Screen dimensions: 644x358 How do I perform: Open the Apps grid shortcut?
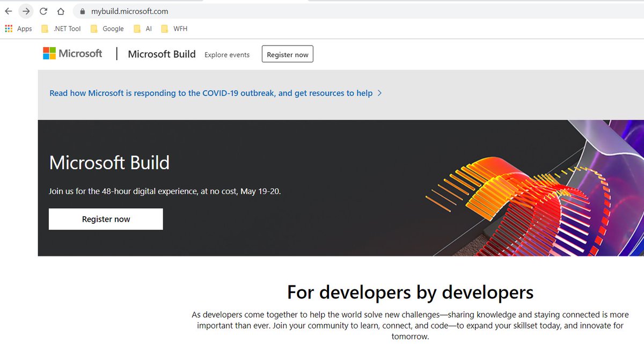coord(18,28)
